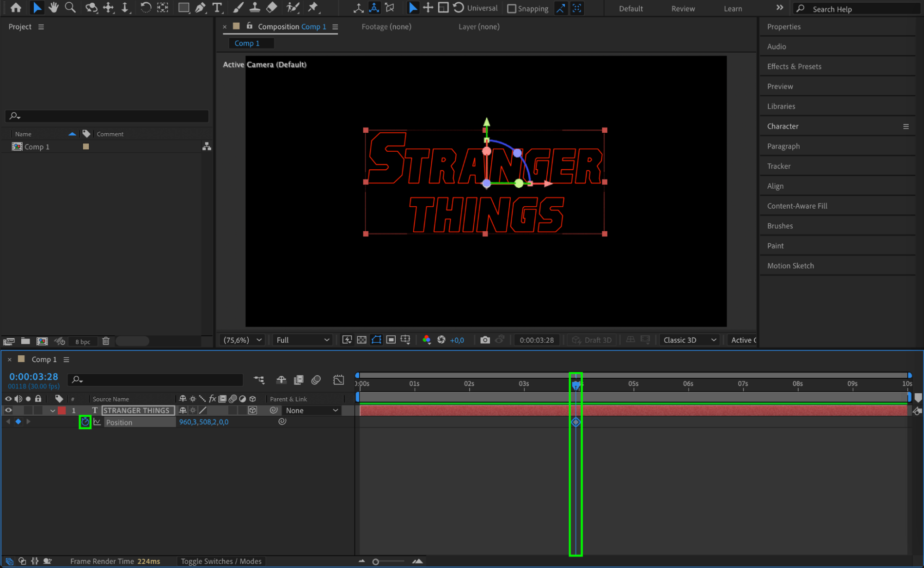Select the Rectangle shape tool
924x568 pixels.
click(x=184, y=7)
